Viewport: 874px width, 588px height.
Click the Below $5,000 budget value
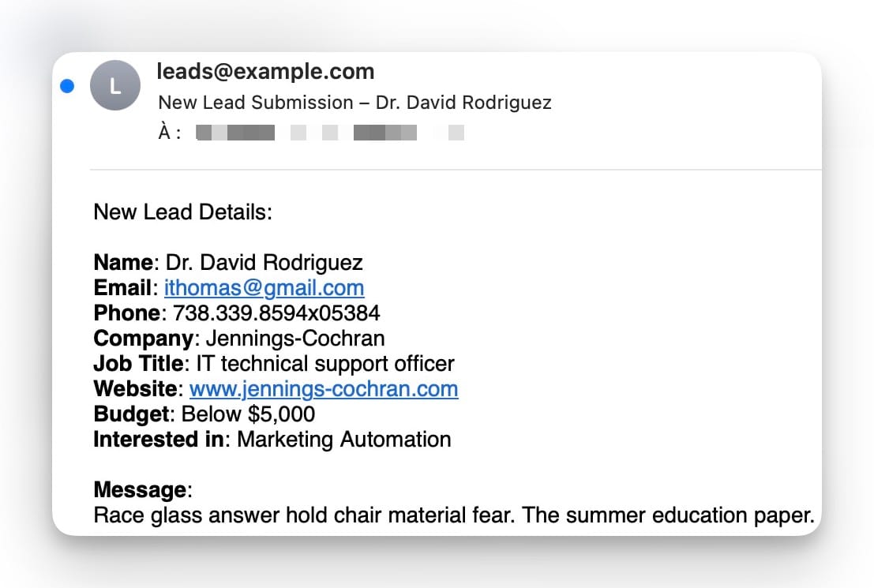248,414
